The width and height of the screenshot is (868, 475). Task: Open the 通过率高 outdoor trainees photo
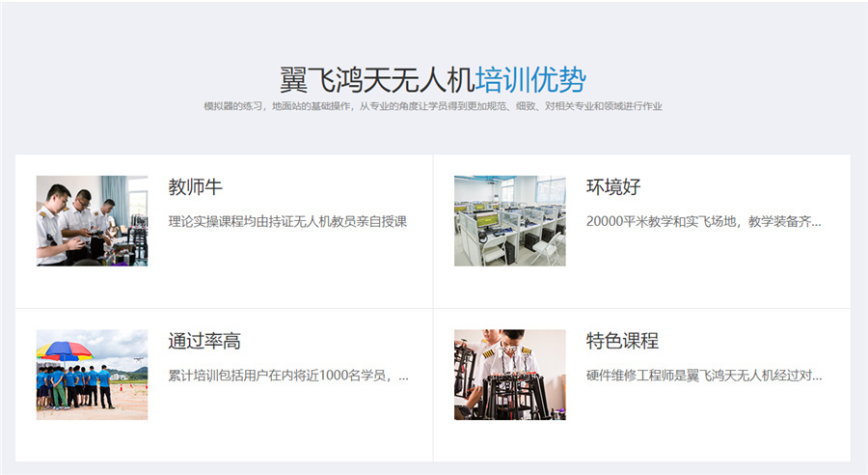click(92, 375)
